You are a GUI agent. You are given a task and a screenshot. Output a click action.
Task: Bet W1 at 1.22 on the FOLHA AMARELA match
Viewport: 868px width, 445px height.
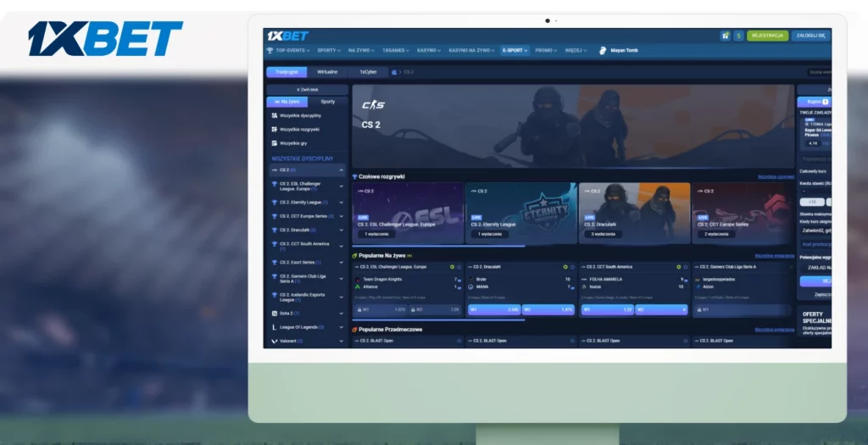[x=607, y=310]
